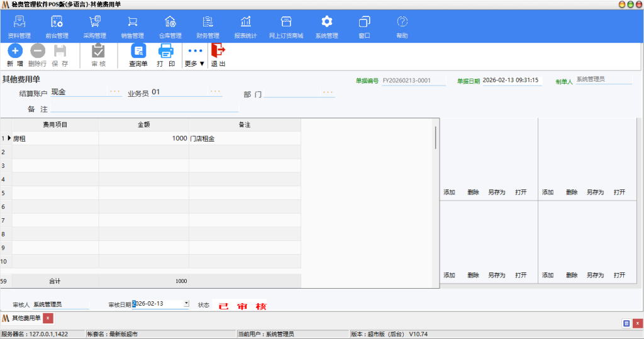
Task: Open 网上订货商城 online store module
Action: point(286,27)
